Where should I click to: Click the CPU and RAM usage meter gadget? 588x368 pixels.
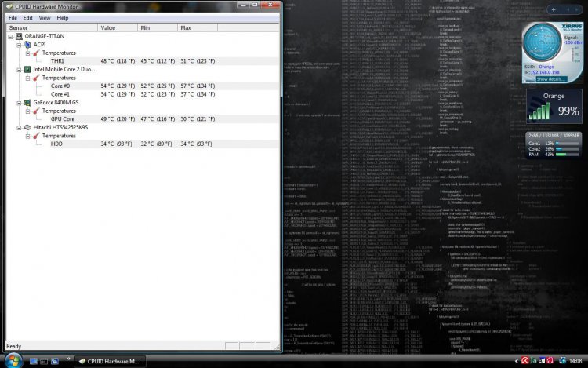pyautogui.click(x=554, y=145)
